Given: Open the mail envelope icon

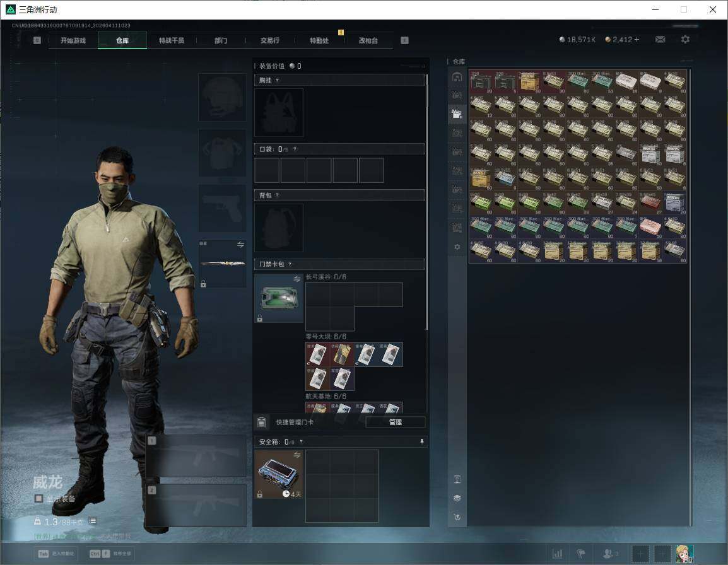Looking at the screenshot, I should (660, 40).
